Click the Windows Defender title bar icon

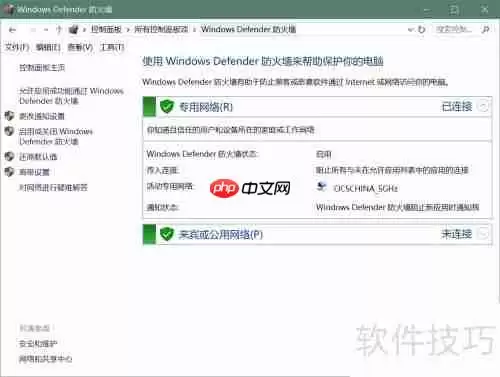9,9
